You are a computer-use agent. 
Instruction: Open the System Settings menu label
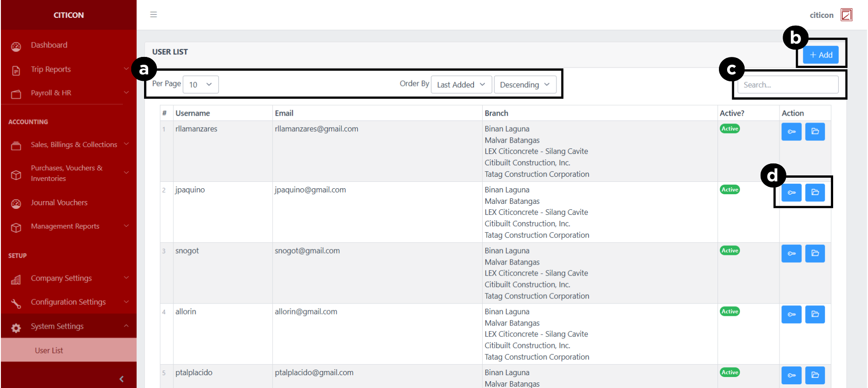point(57,326)
